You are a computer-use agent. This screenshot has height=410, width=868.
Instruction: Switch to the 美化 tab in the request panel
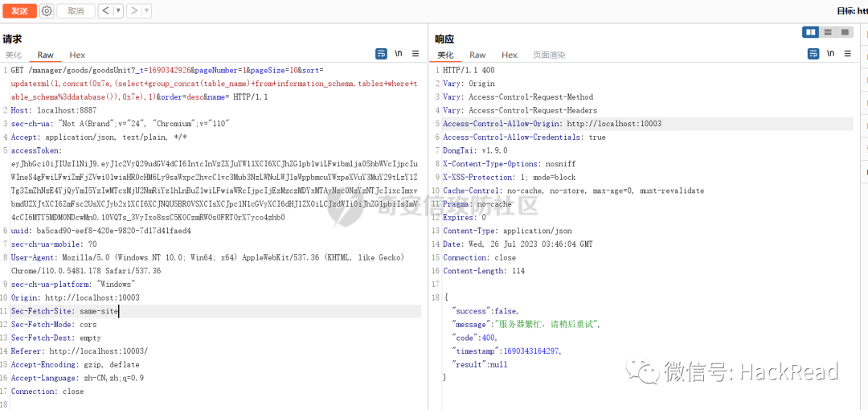14,55
